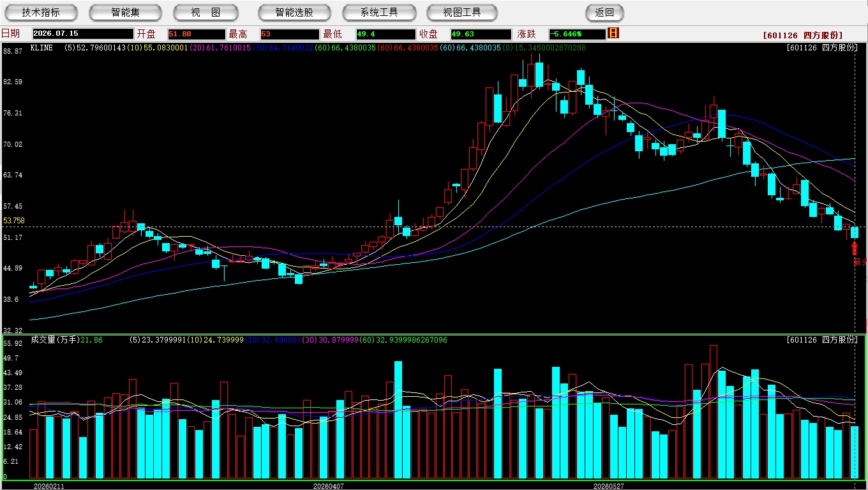Click the 55.92 volume axis label

(13, 343)
